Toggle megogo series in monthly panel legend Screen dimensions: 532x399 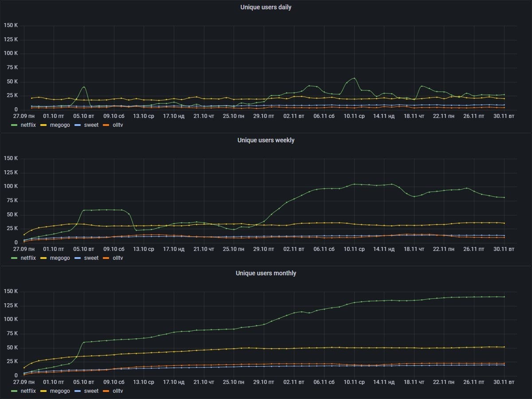pos(60,391)
